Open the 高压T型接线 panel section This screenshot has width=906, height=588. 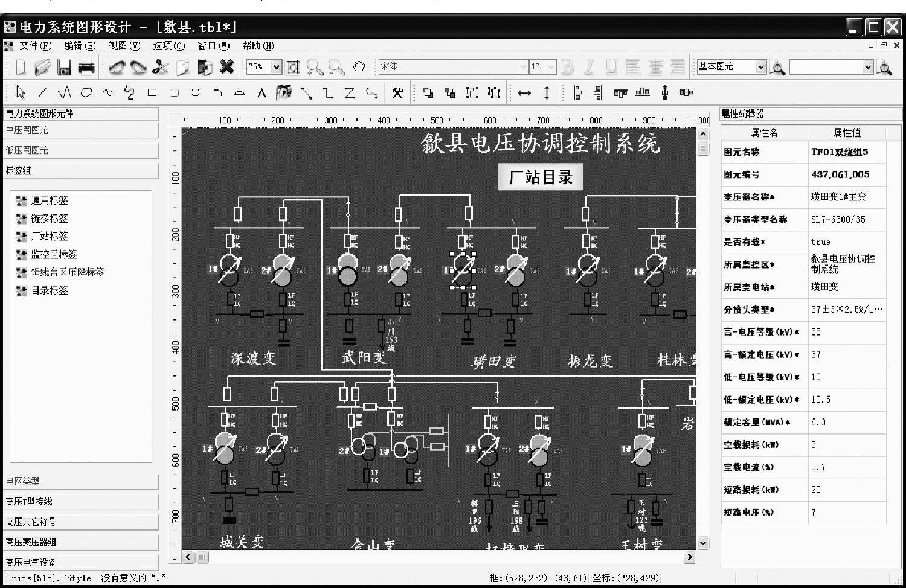82,502
